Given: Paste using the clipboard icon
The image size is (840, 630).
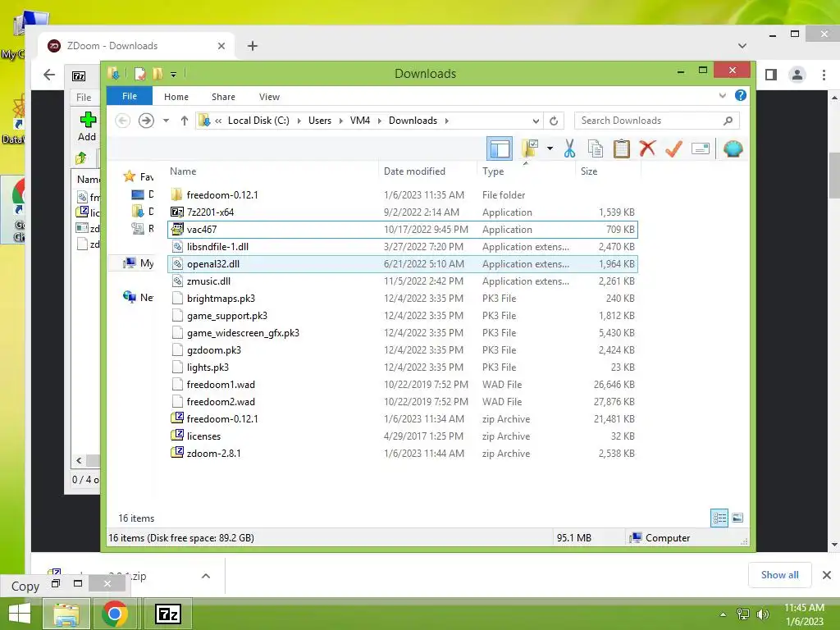Looking at the screenshot, I should [622, 148].
